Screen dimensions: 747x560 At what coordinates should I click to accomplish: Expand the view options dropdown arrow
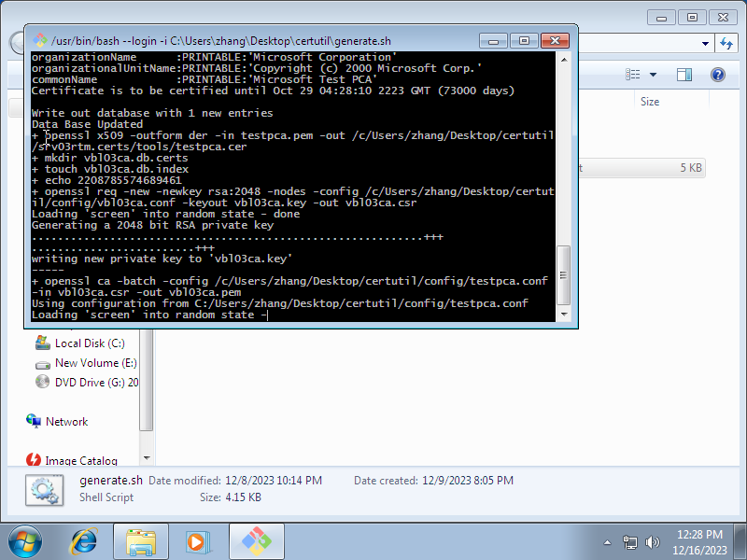click(653, 75)
